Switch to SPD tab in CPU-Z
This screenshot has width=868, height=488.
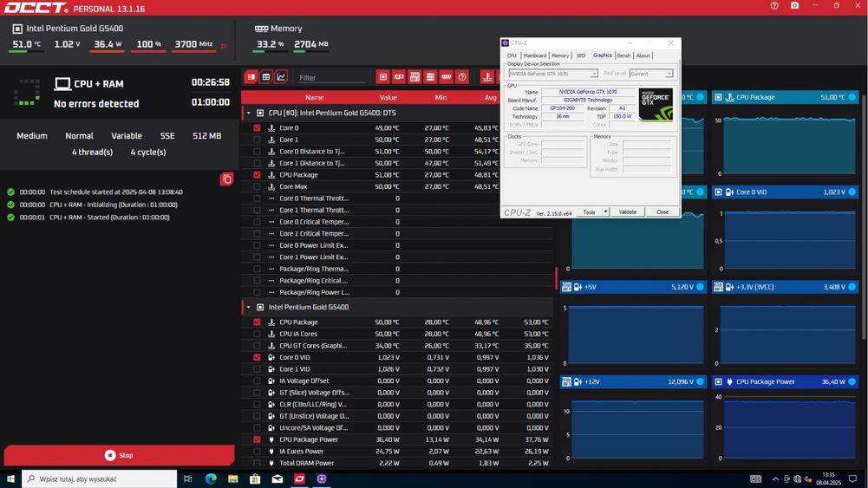point(581,55)
